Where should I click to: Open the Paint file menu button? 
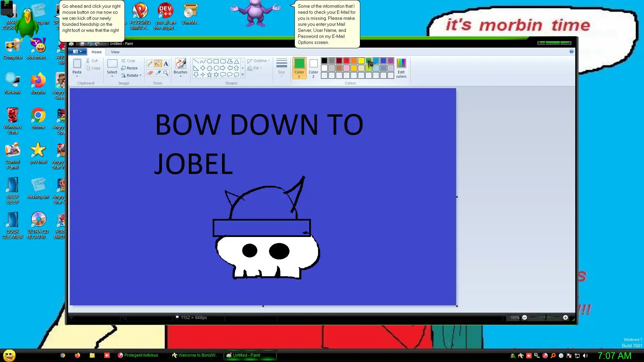[77, 52]
